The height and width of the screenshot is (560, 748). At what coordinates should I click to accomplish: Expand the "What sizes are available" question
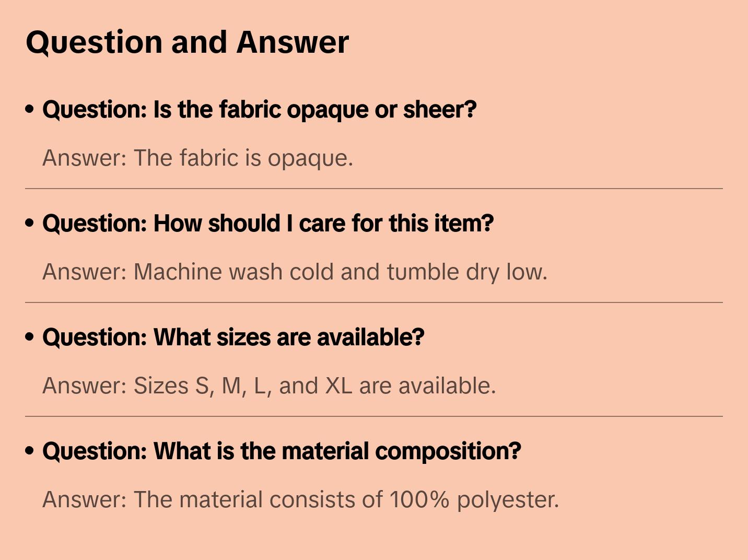tap(233, 337)
